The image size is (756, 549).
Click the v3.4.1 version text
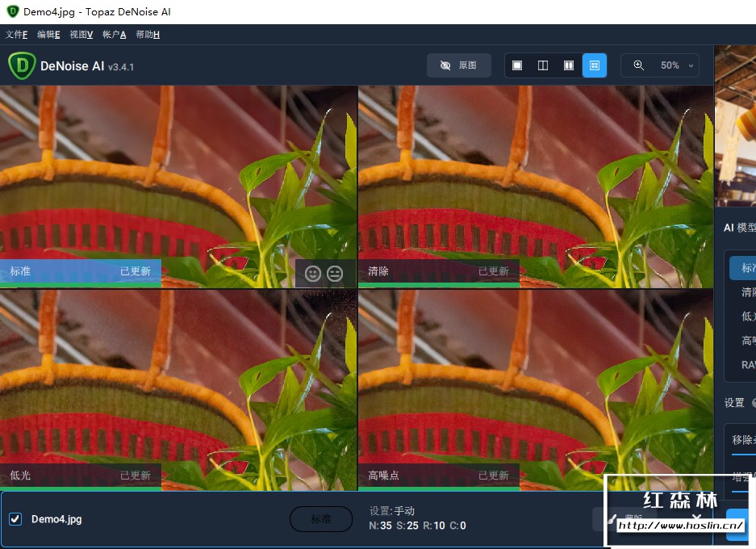click(x=121, y=67)
